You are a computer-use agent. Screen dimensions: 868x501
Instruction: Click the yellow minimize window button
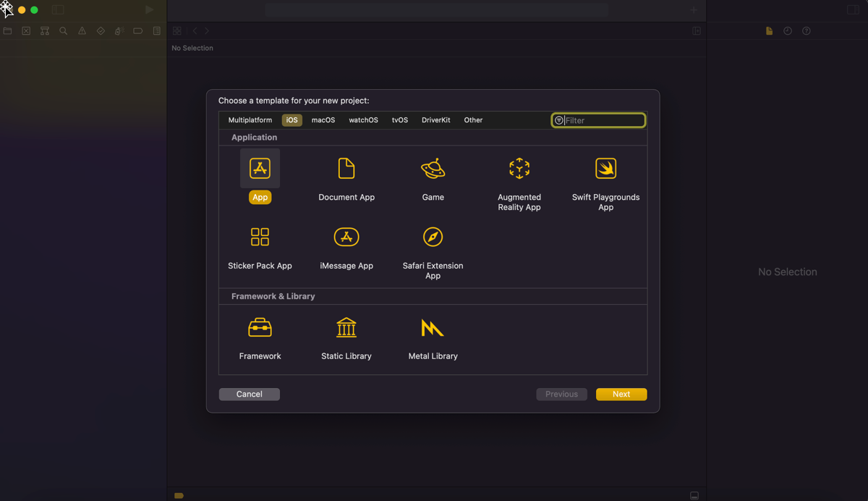click(22, 10)
